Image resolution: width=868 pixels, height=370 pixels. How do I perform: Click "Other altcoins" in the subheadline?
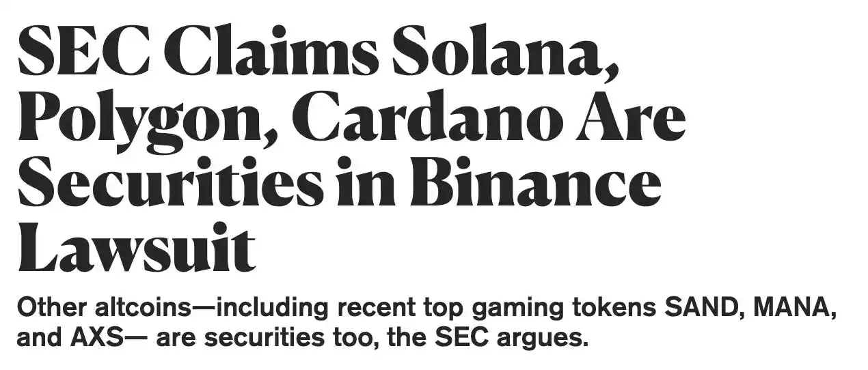103,308
